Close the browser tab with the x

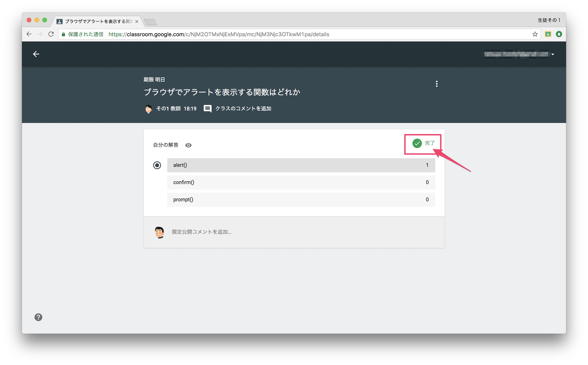coord(137,22)
